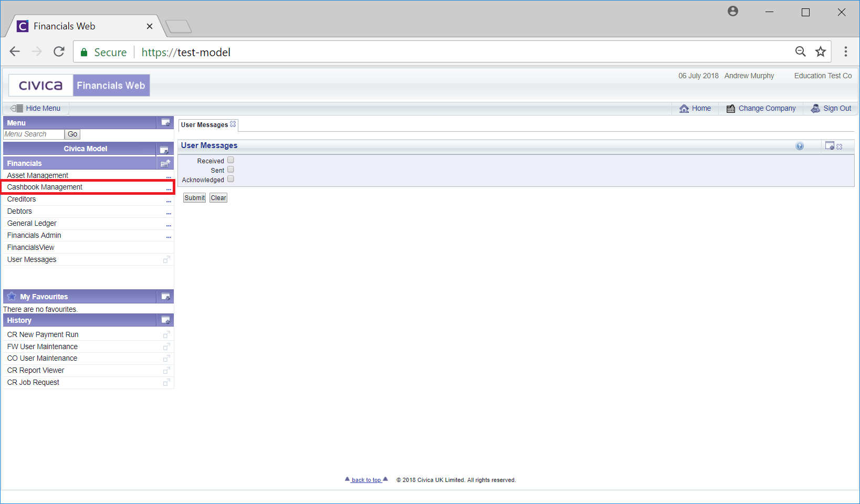Expand Financials Admin submenu ellipsis
860x504 pixels.
tap(169, 237)
